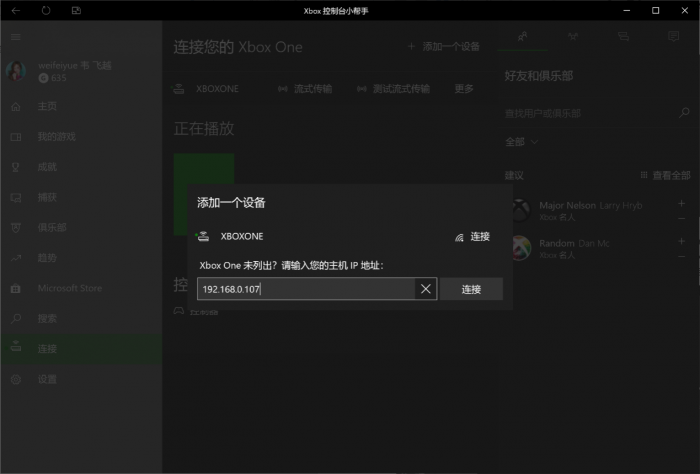Dismiss Random Dan Mc suggestion with minus icon
The width and height of the screenshot is (700, 474).
[681, 257]
